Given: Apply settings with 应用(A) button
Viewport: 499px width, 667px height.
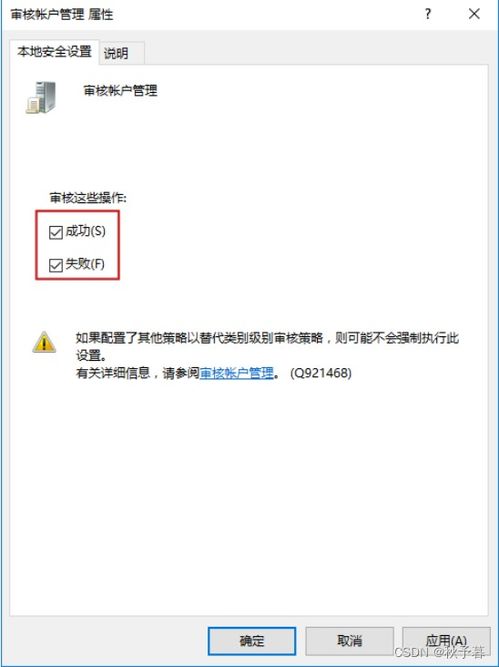Looking at the screenshot, I should (446, 641).
